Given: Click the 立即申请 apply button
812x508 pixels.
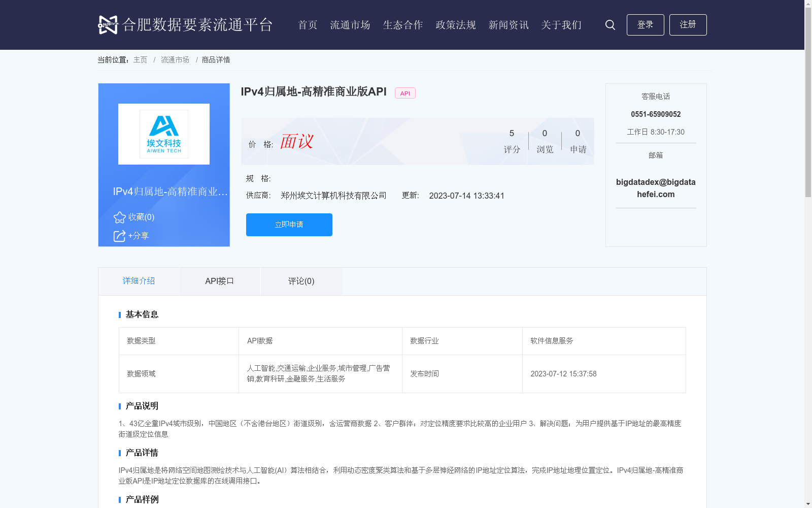Looking at the screenshot, I should [x=289, y=225].
